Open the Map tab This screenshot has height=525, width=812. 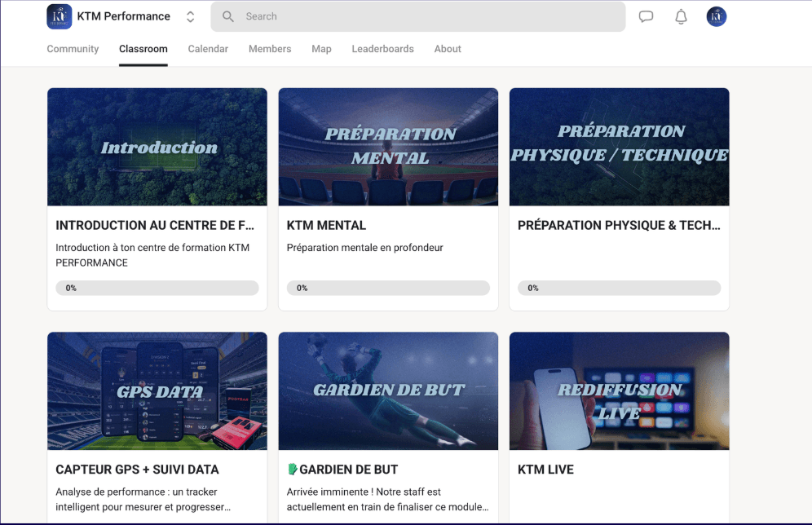[x=321, y=49]
